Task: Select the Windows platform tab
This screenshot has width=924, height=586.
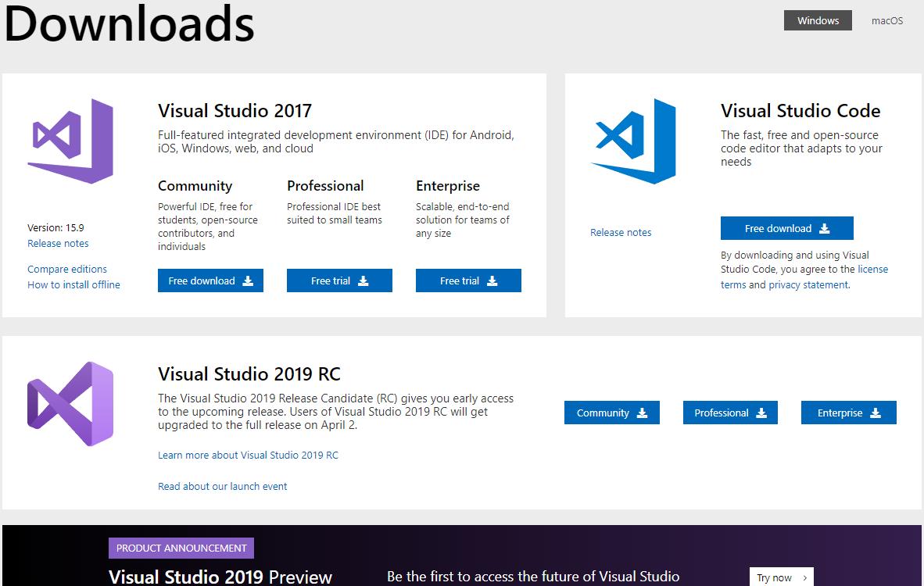Action: (818, 21)
